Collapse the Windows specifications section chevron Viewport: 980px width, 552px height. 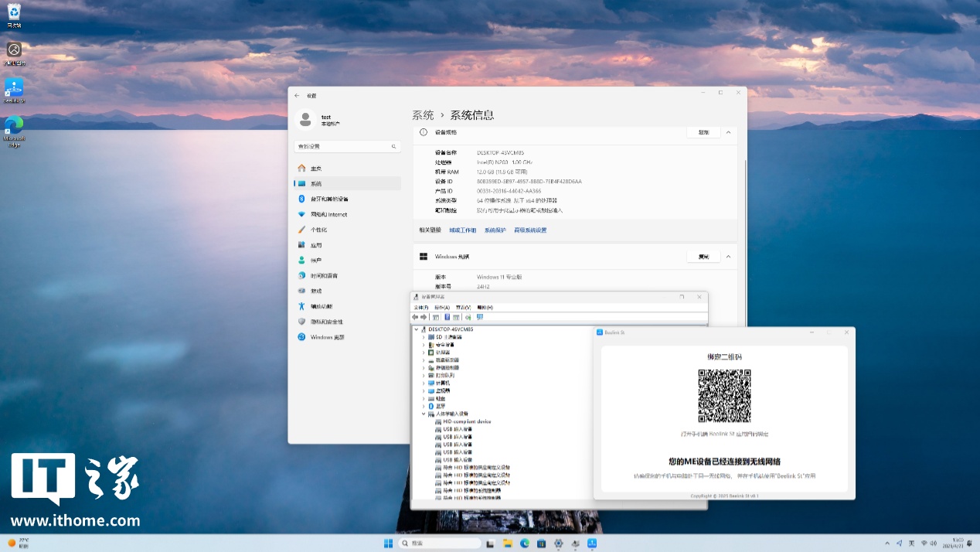click(728, 257)
